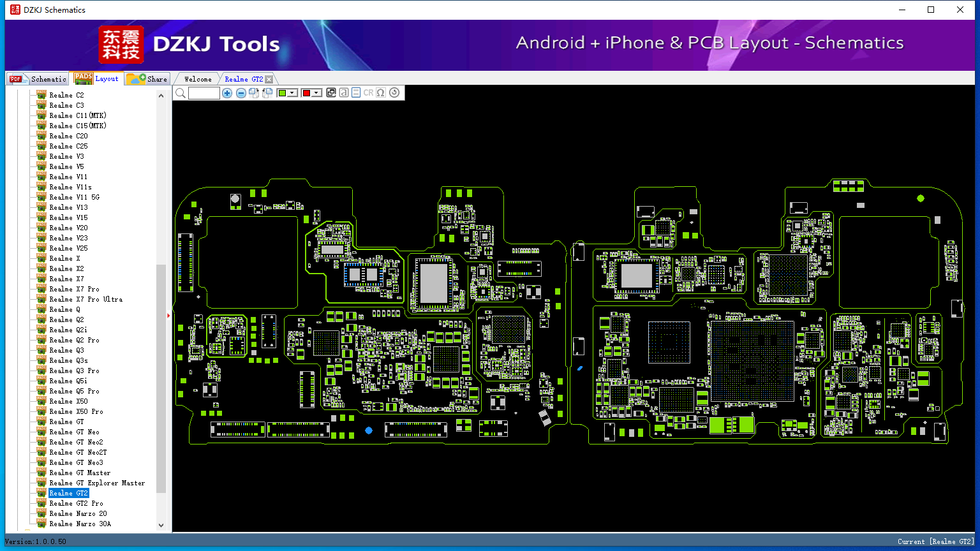Pick Realme V20 in the tree
Viewport: 980px width, 551px height.
click(69, 228)
